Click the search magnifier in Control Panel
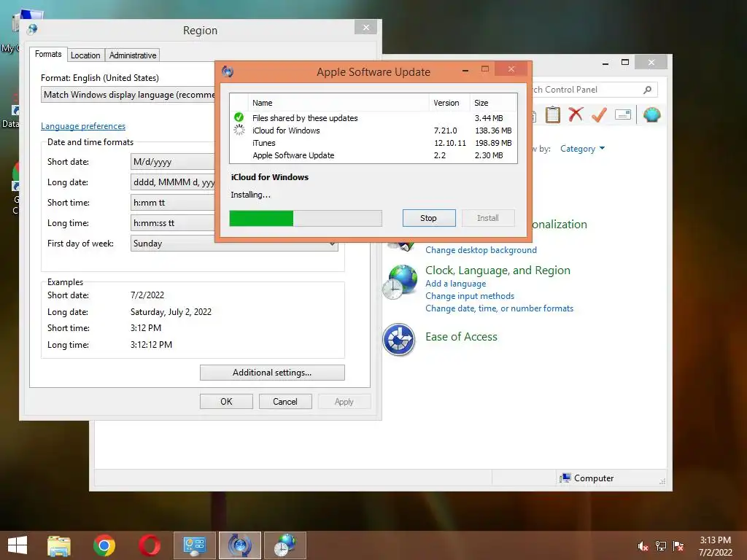 (x=648, y=90)
